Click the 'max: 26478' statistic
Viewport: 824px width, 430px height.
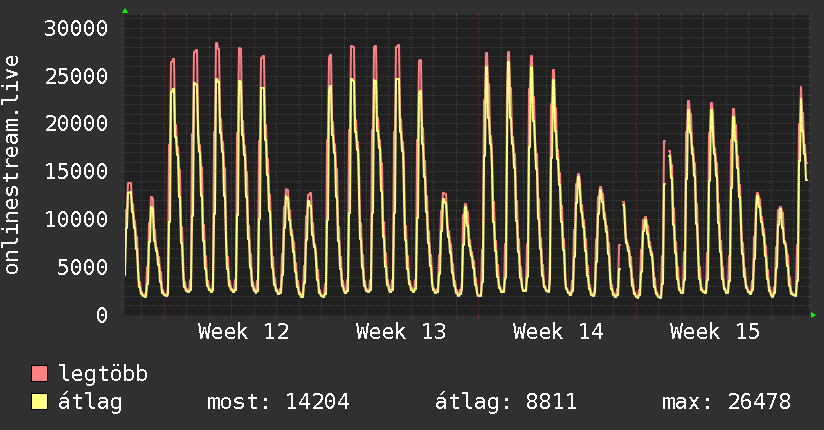[726, 402]
